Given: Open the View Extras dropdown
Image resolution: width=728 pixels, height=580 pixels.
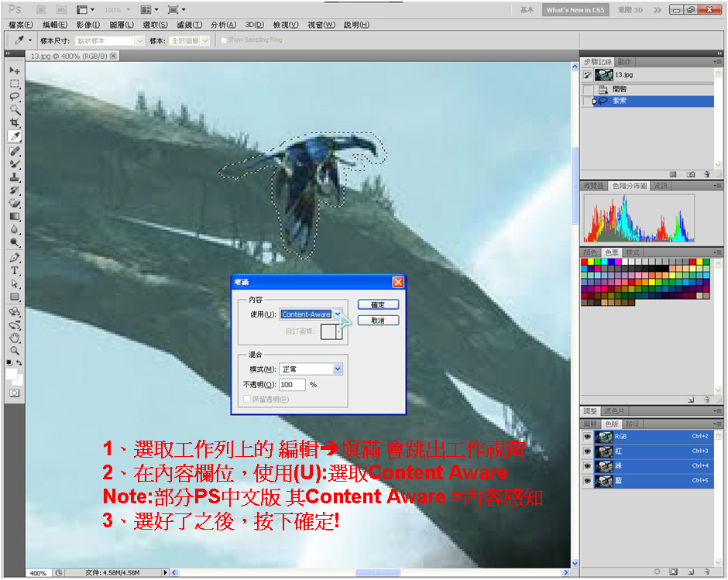Looking at the screenshot, I should coord(85,10).
